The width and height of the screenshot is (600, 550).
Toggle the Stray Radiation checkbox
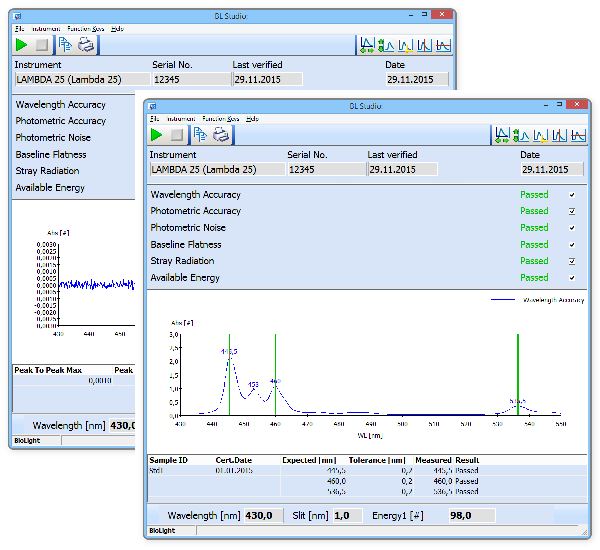(x=572, y=261)
